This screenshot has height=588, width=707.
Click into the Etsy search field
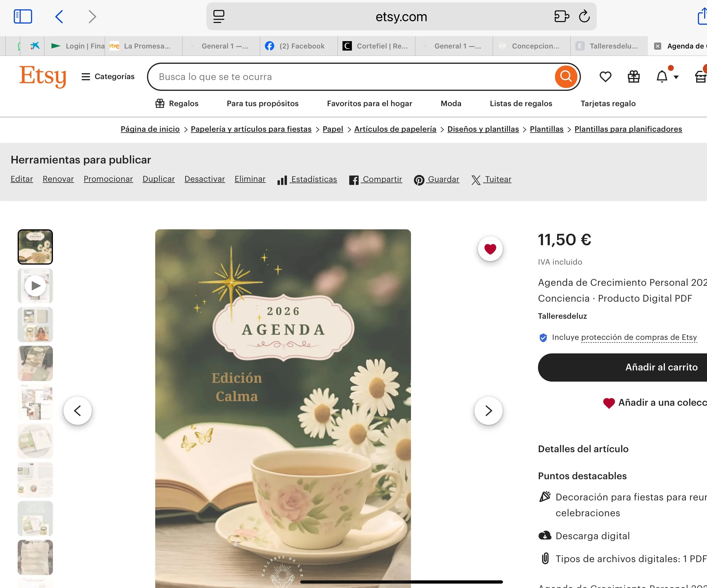[350, 77]
